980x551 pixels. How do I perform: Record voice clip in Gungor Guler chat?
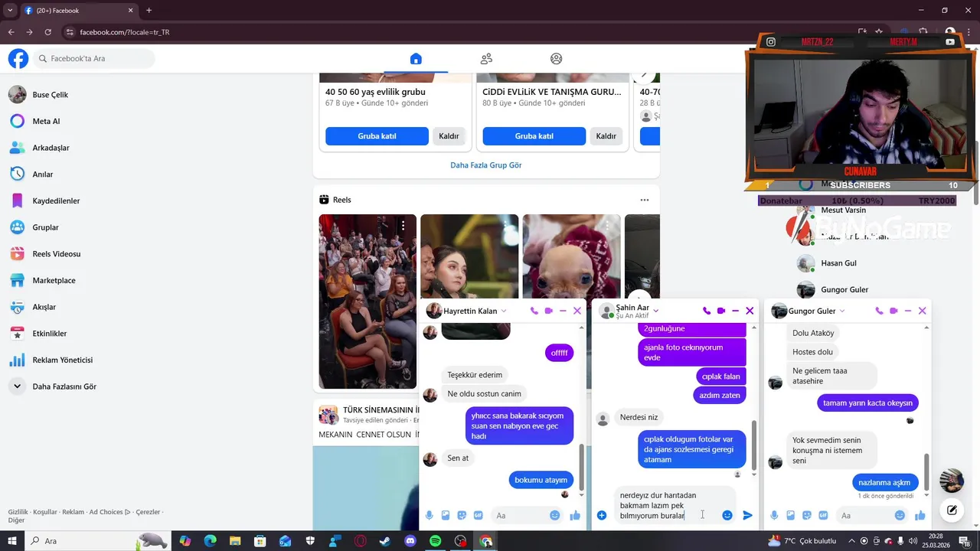pos(774,516)
